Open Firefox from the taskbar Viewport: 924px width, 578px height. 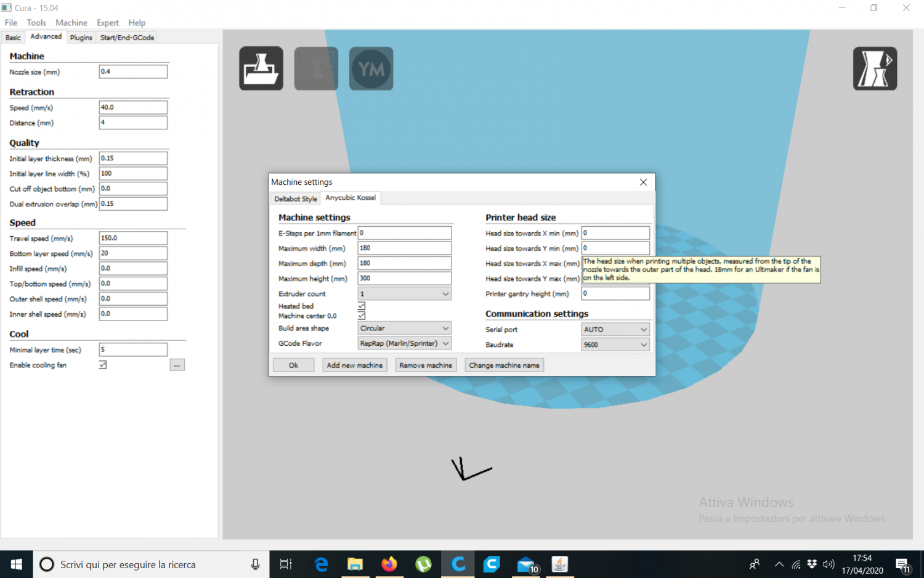tap(389, 564)
